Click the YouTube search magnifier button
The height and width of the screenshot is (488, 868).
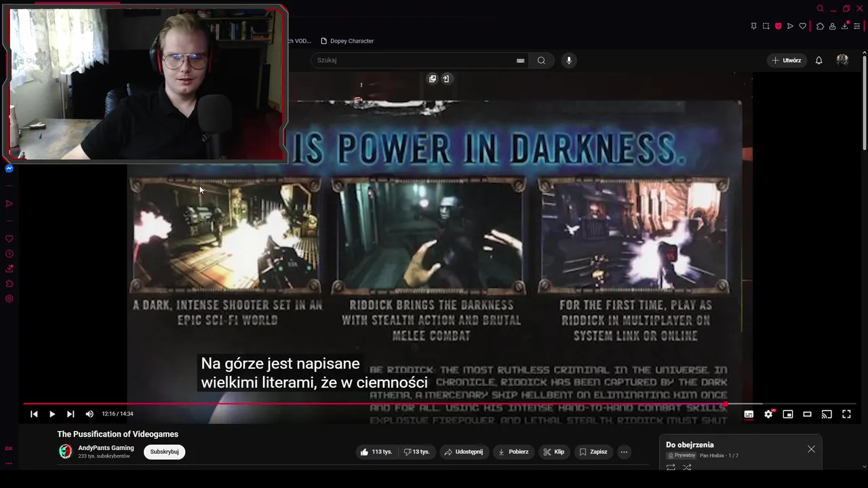(541, 60)
